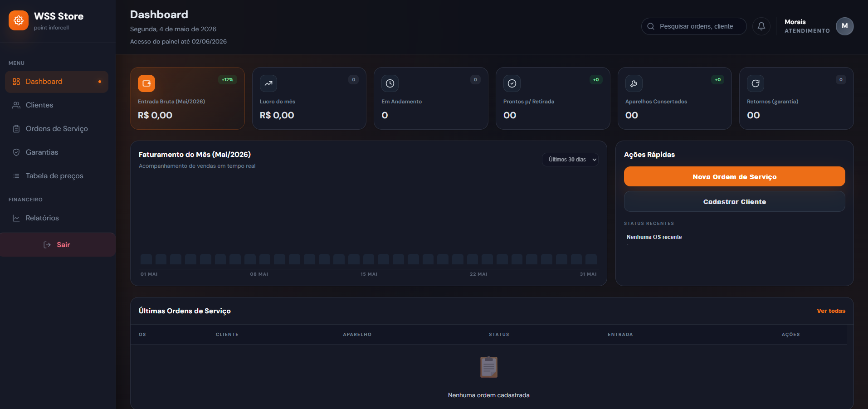Click the +0 badge on Prontos p/ Retirada
This screenshot has width=868, height=409.
point(596,80)
